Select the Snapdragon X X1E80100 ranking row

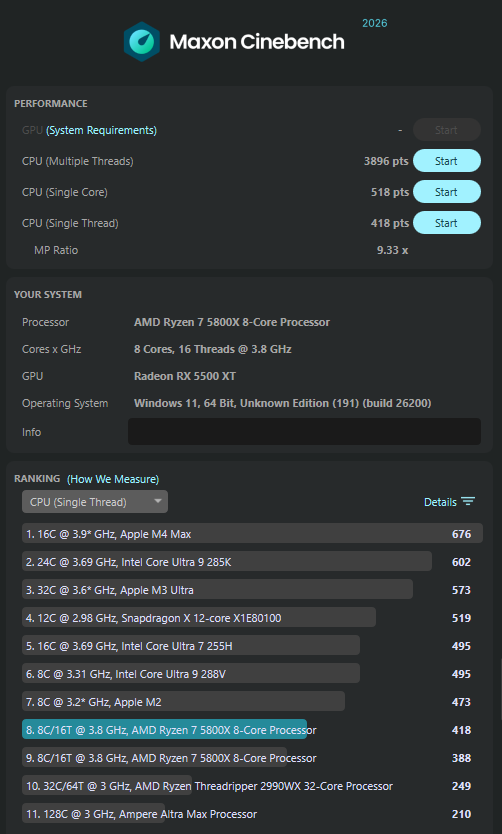tap(252, 618)
